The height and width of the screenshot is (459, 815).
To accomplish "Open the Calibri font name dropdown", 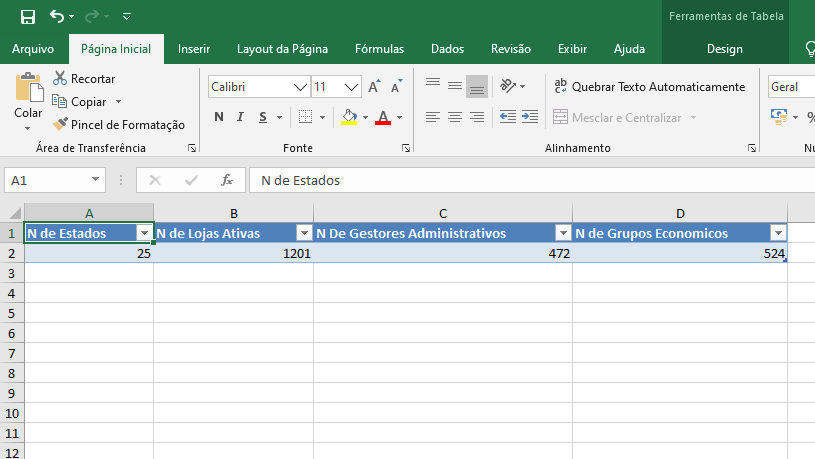I will tap(300, 87).
